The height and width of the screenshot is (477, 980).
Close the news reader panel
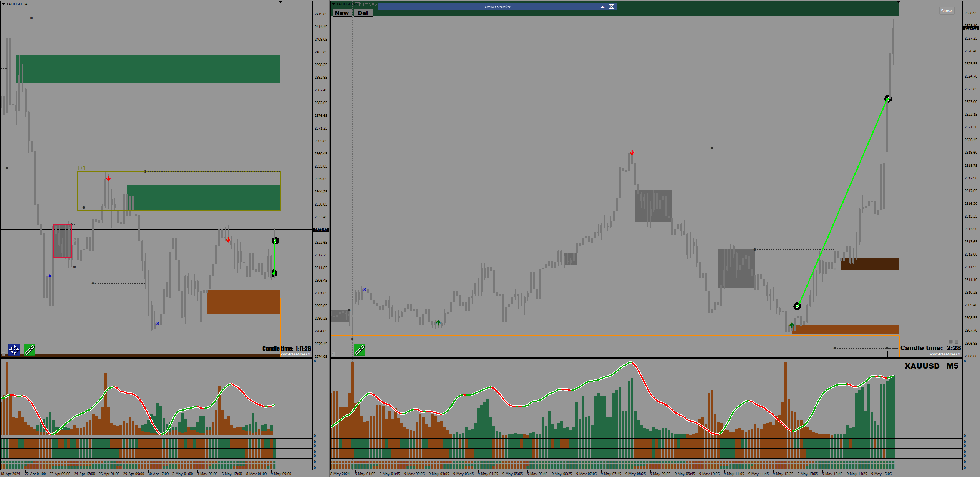coord(611,7)
